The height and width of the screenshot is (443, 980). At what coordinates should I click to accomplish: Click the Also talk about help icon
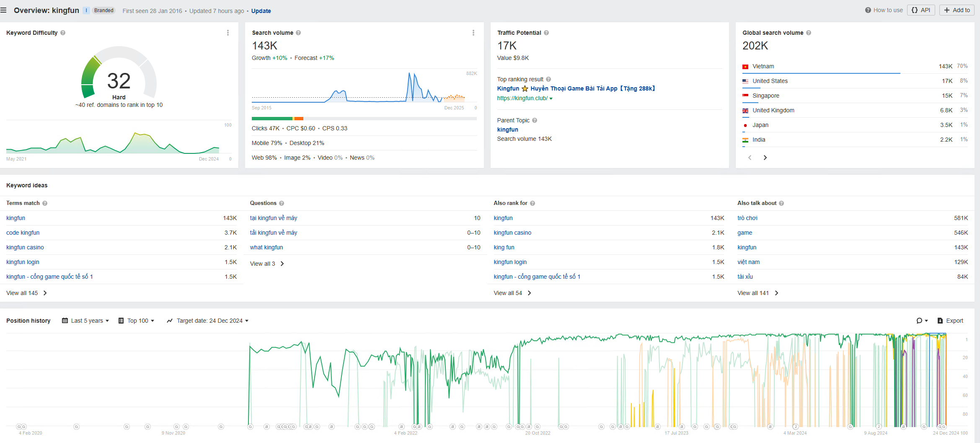pos(781,203)
